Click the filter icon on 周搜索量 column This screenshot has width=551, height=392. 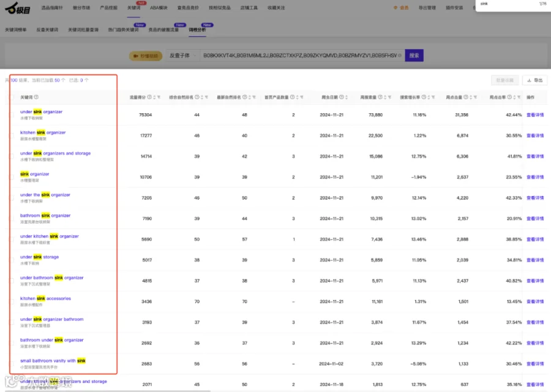point(389,97)
